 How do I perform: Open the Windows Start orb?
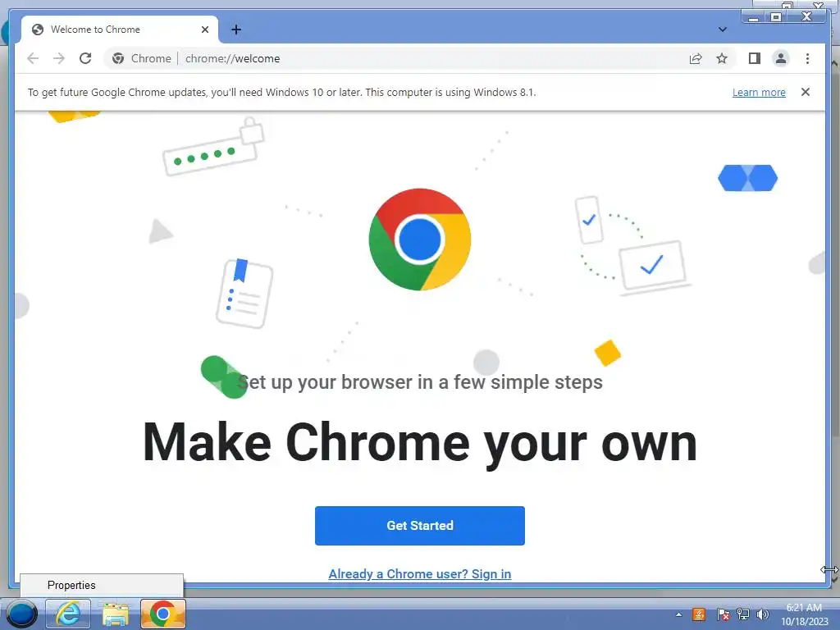click(21, 614)
